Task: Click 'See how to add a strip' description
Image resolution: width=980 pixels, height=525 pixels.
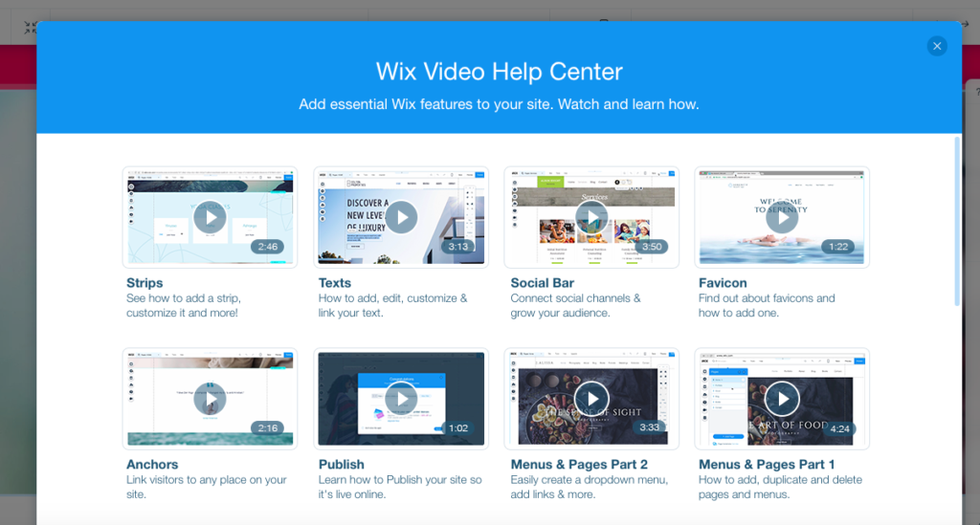Action: point(183,305)
